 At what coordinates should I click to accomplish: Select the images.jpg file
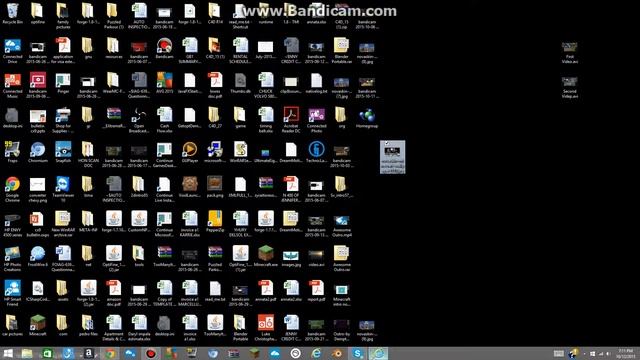click(x=291, y=258)
